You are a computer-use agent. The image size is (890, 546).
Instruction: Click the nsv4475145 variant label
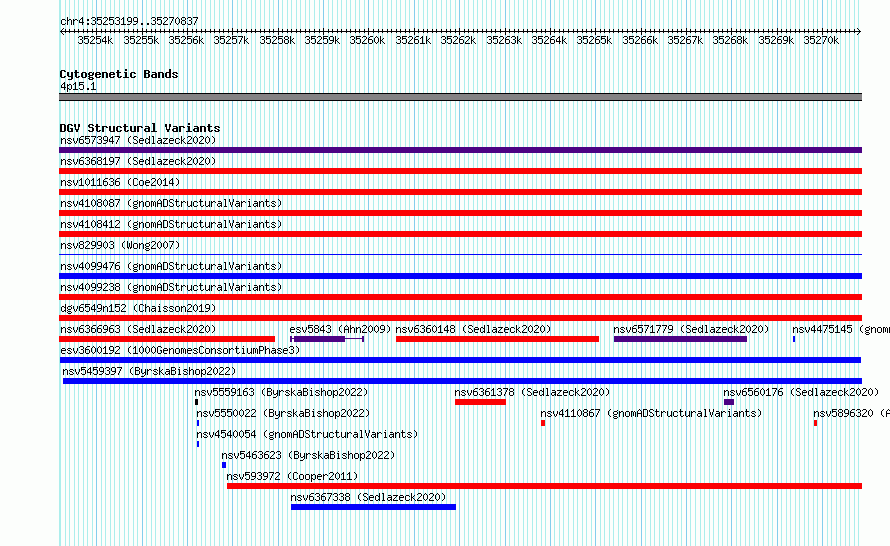pos(841,329)
